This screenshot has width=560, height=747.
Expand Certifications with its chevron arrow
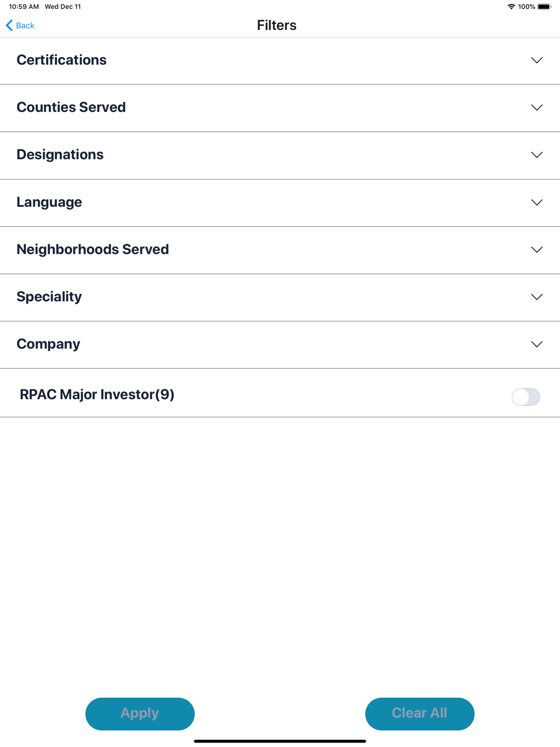coord(536,60)
